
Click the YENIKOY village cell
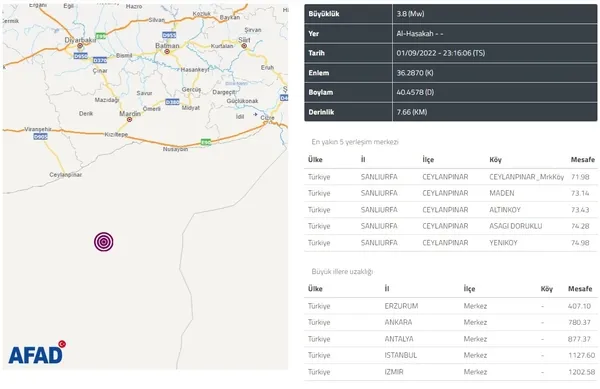(x=503, y=243)
